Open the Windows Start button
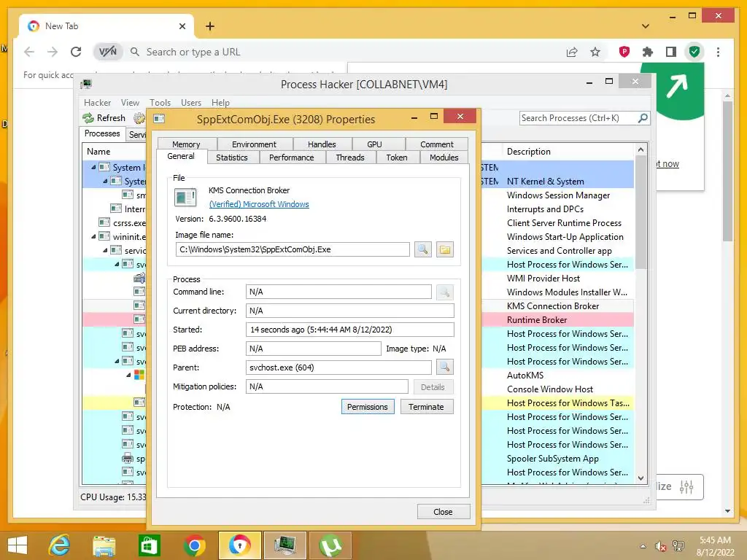This screenshot has width=747, height=560. pos(18,545)
